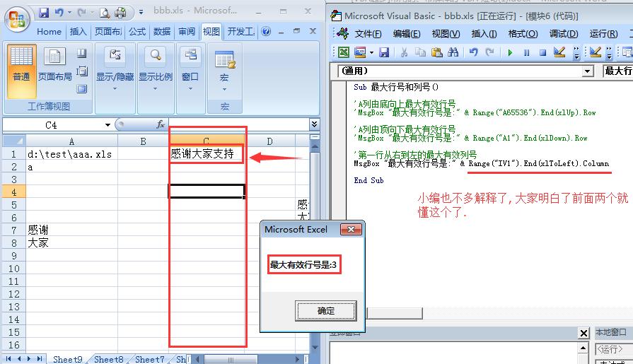
Task: Click Insert UserForm icon in VBA toolbar
Action: (x=360, y=52)
